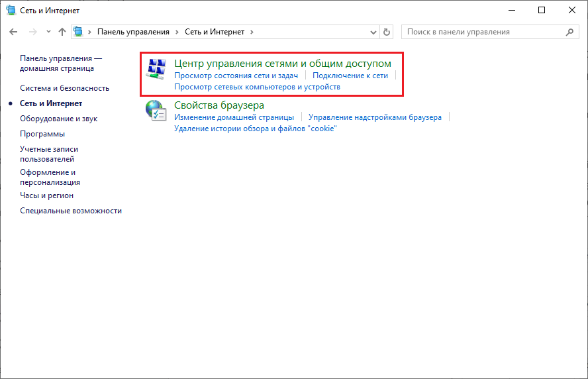Click the Control Panel icon in address bar
The height and width of the screenshot is (379, 588).
pyautogui.click(x=79, y=32)
